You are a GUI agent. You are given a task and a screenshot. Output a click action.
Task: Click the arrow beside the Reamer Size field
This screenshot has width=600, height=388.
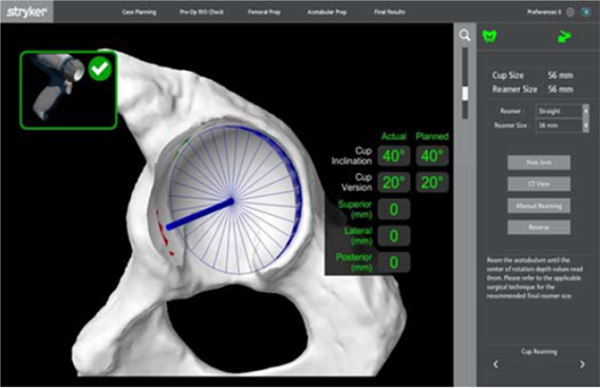[585, 125]
